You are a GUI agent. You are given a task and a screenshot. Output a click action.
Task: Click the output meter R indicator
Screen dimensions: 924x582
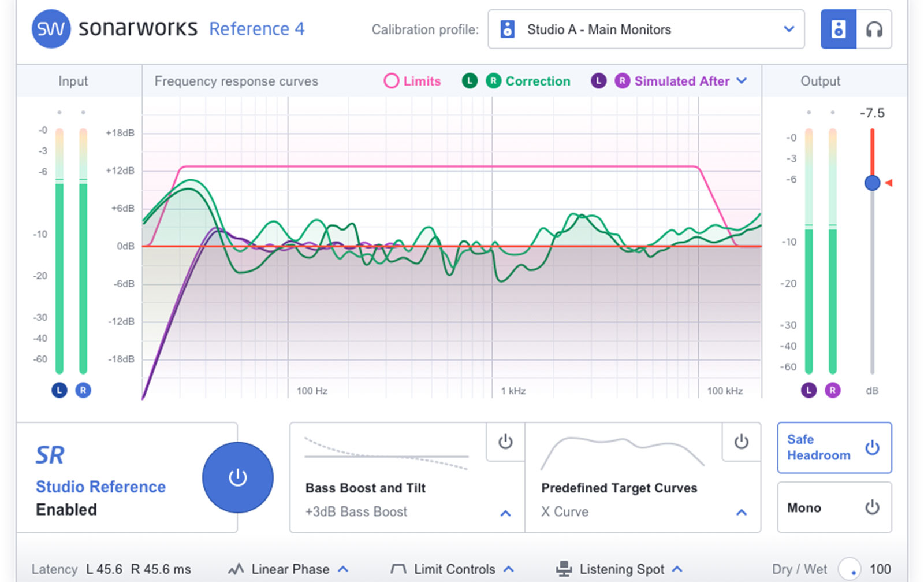[x=832, y=390]
